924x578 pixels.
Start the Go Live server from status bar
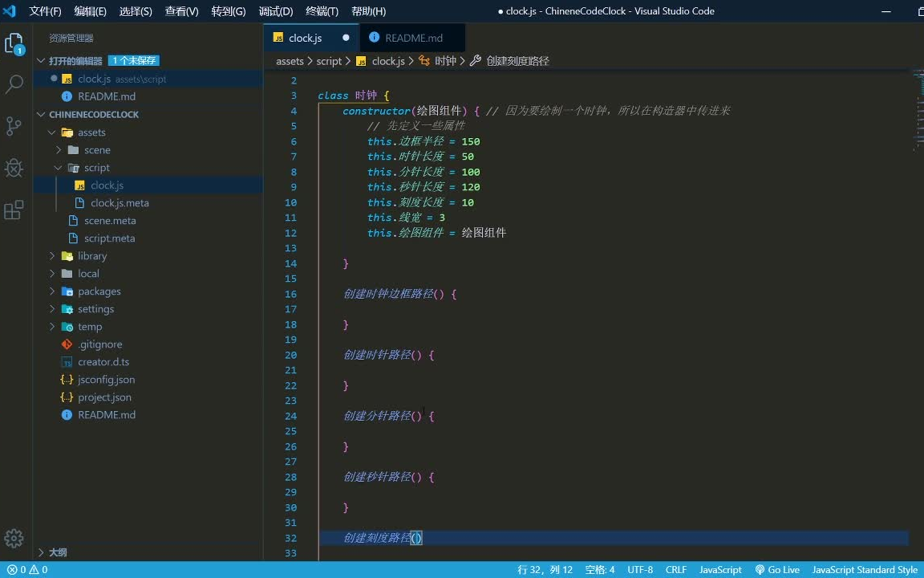[776, 569]
